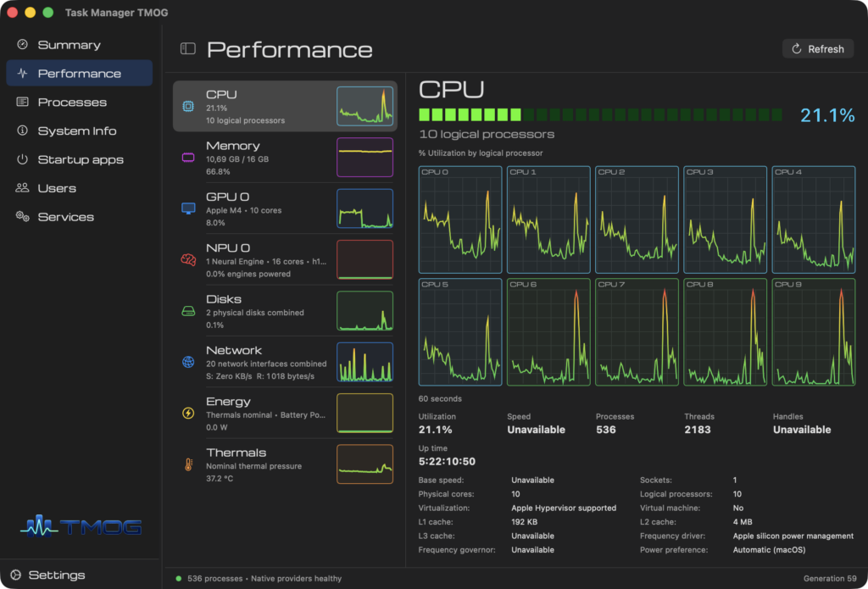Open the Performance sidebar item
The height and width of the screenshot is (589, 868).
(79, 73)
